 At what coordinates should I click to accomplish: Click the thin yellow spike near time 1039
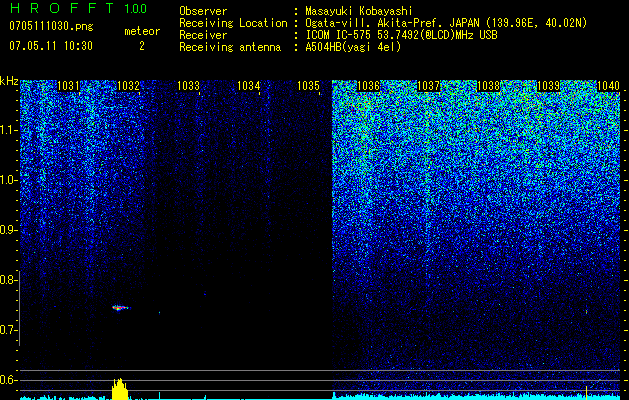[x=587, y=393]
